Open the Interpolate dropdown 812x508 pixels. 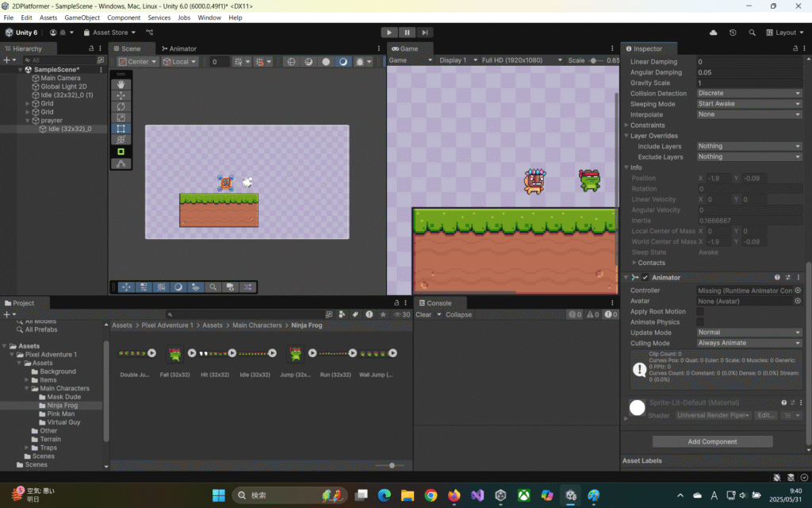point(749,114)
